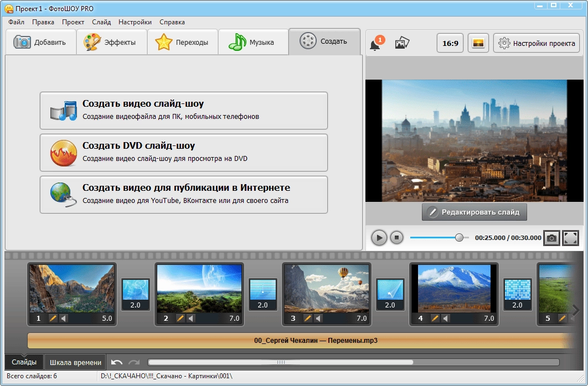Viewport: 588px width, 386px height.
Task: Edit slide 2 with pencil icon
Action: pos(180,318)
